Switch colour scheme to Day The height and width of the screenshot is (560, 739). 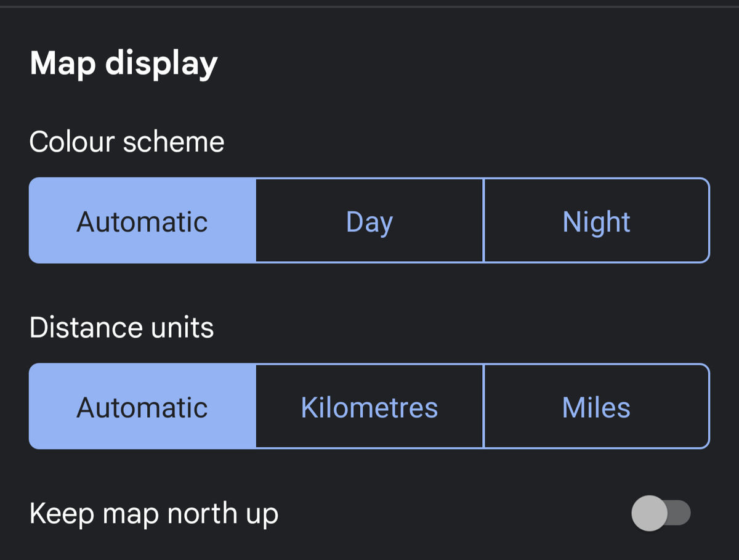[x=369, y=221]
